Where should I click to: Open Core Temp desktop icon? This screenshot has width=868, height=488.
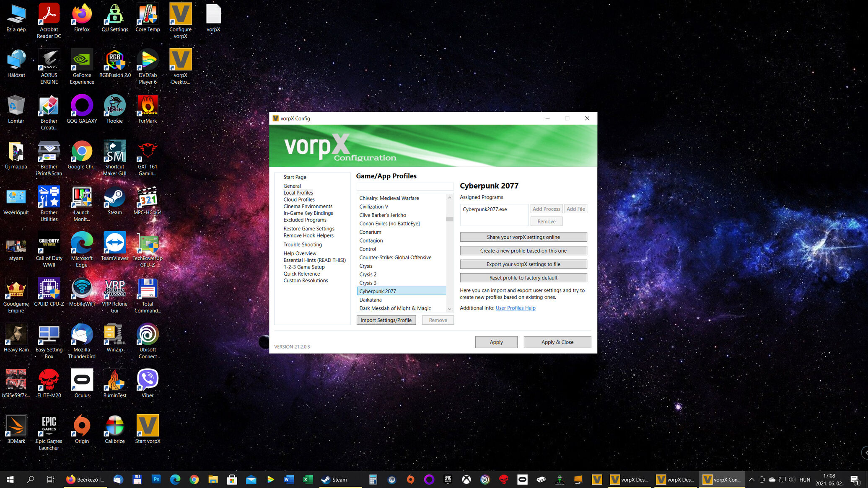click(x=148, y=18)
